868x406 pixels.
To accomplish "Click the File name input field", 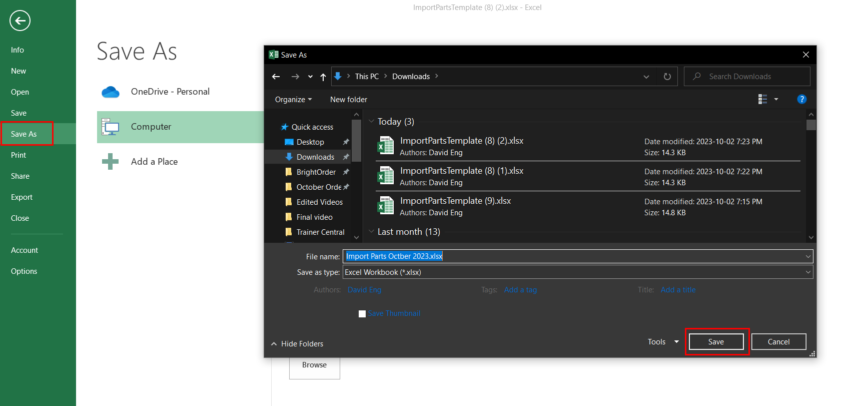I will (578, 256).
